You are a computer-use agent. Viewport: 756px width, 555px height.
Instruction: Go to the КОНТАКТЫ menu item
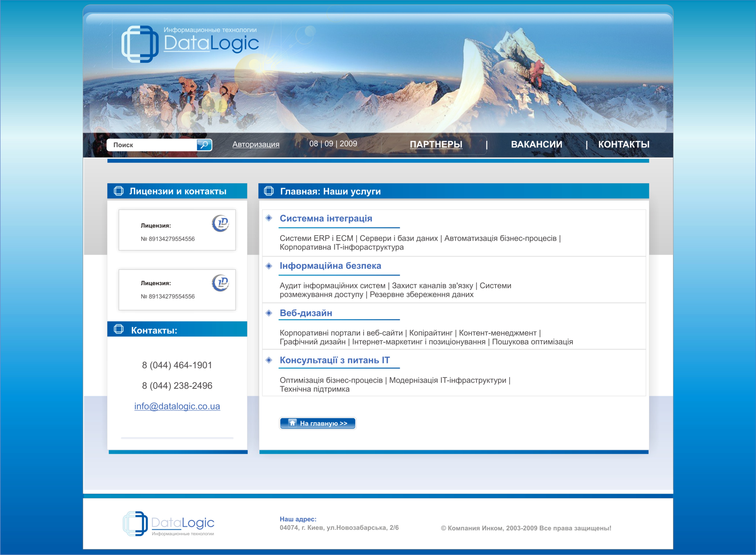point(624,144)
